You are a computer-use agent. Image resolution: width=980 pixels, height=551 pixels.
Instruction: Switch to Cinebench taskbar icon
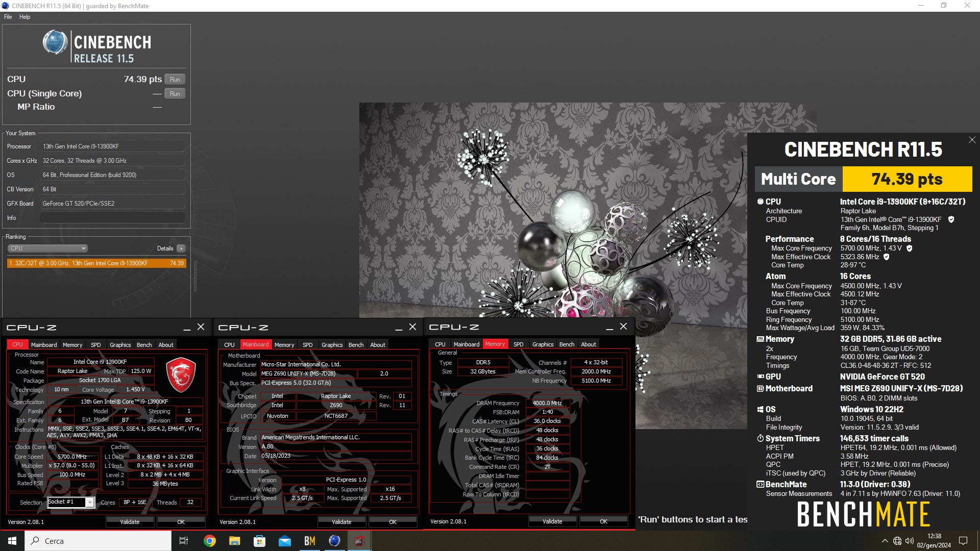[335, 541]
